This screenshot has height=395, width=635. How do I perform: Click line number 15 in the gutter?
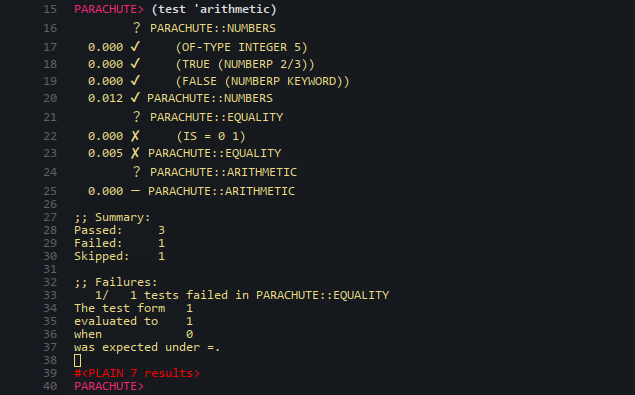click(50, 9)
